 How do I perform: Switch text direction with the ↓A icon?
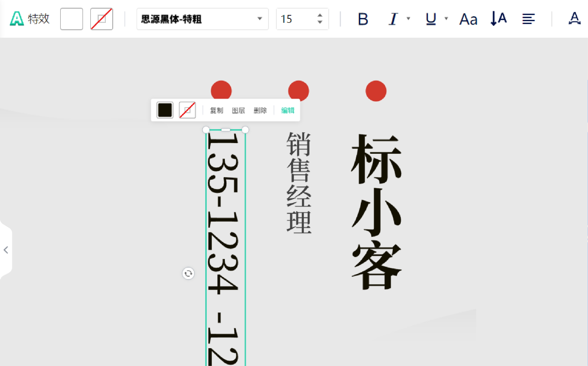point(498,19)
